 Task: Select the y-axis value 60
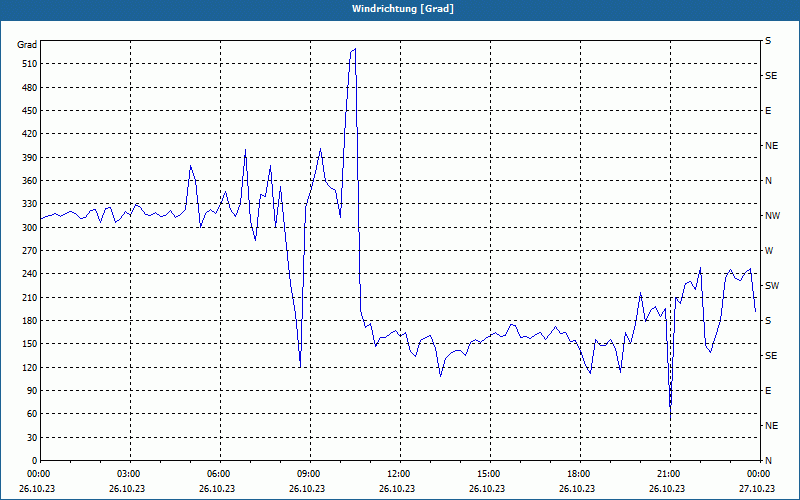(32, 414)
